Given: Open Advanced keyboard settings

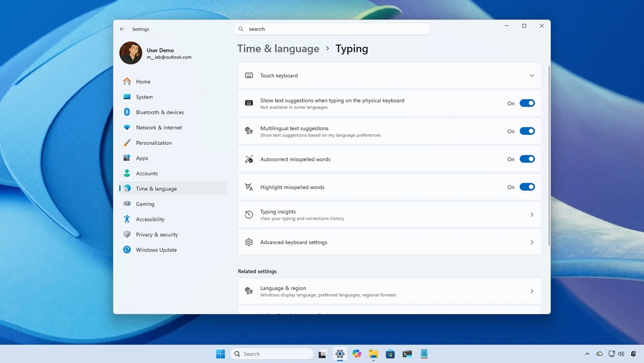Looking at the screenshot, I should 389,242.
